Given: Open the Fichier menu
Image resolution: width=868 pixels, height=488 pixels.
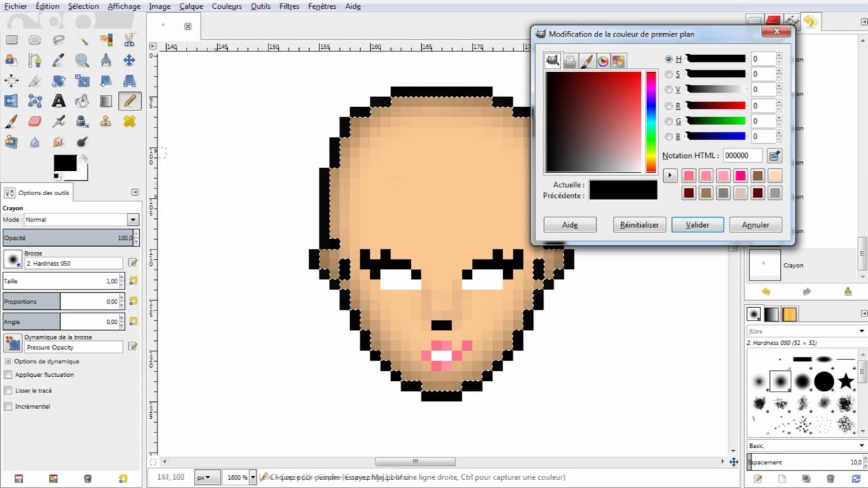Looking at the screenshot, I should [16, 6].
